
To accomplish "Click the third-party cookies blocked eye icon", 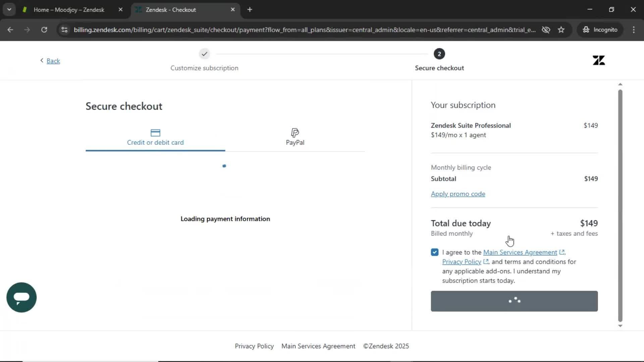I will [x=546, y=29].
